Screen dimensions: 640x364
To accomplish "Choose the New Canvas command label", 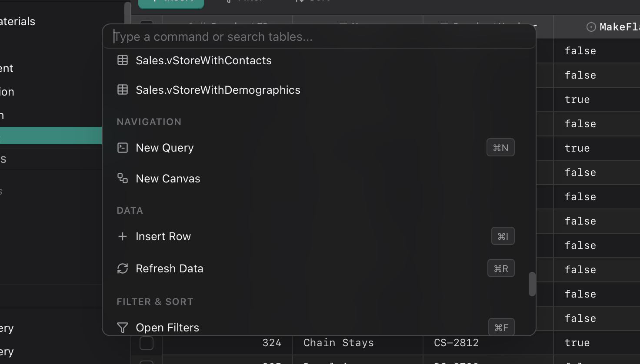I will coord(168,179).
